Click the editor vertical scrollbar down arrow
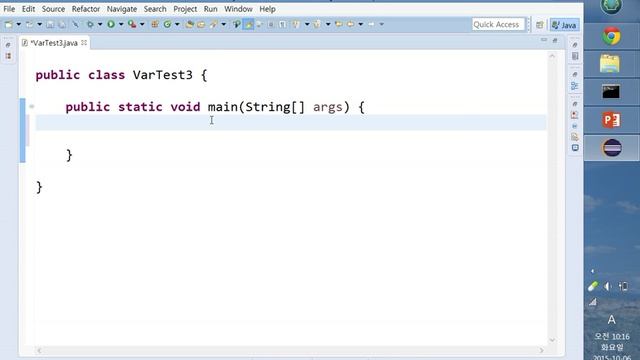The height and width of the screenshot is (360, 640). coord(552,340)
